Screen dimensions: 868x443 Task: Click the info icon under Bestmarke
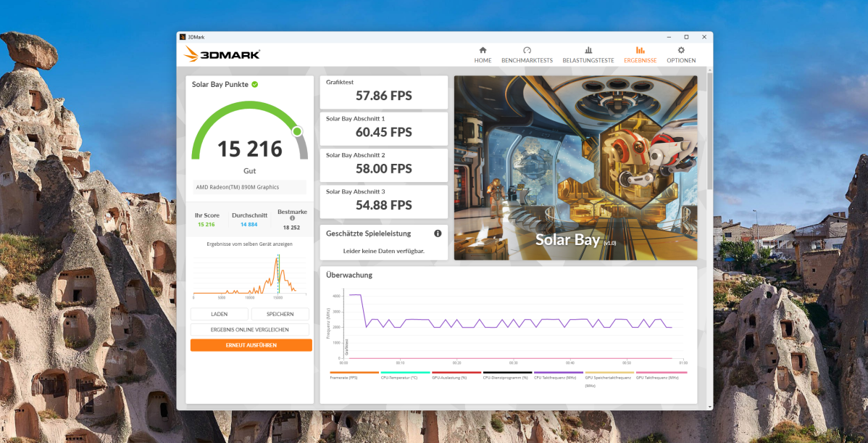(292, 218)
